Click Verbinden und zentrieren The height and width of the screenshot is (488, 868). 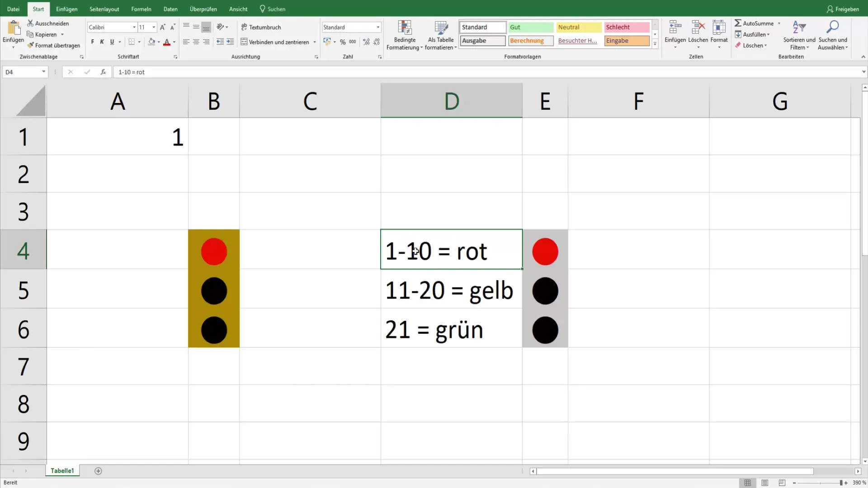(x=275, y=42)
